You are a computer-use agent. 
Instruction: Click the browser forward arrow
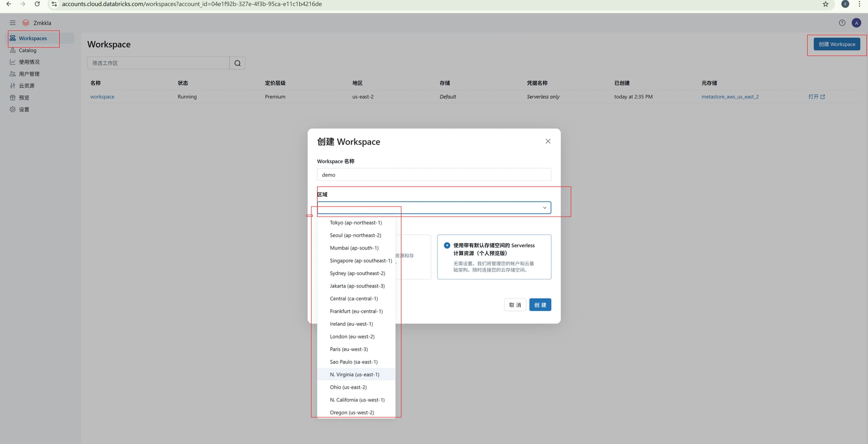click(x=23, y=4)
